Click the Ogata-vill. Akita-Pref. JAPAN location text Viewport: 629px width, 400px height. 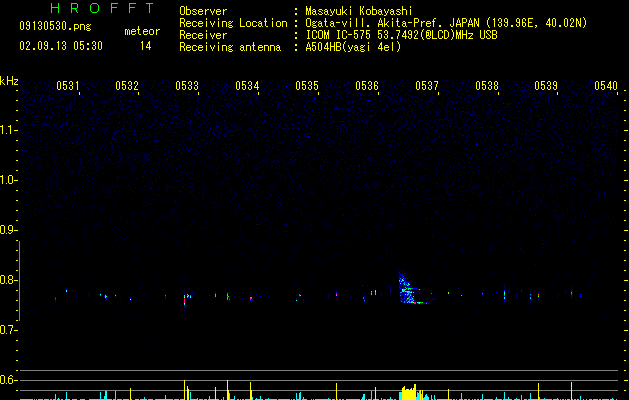pyautogui.click(x=446, y=23)
